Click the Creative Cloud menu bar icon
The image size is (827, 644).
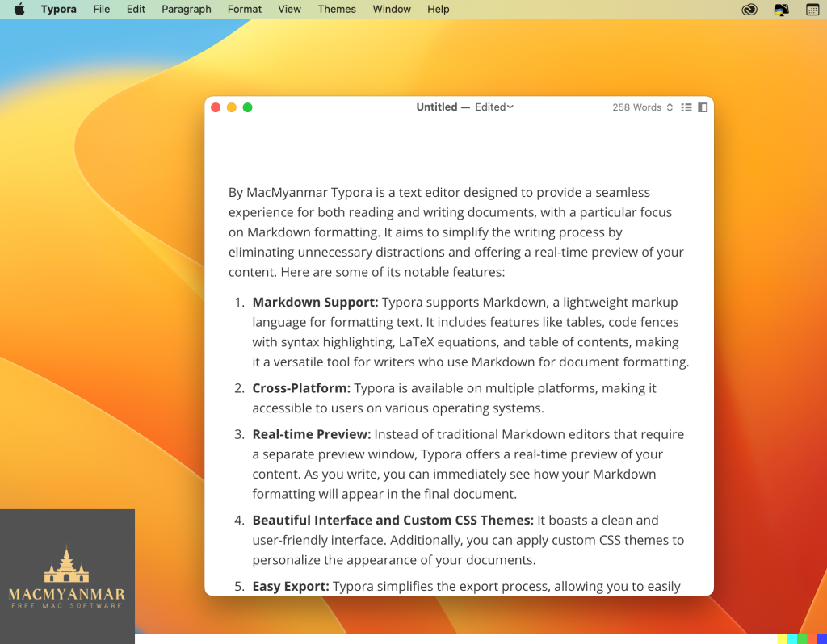tap(749, 10)
